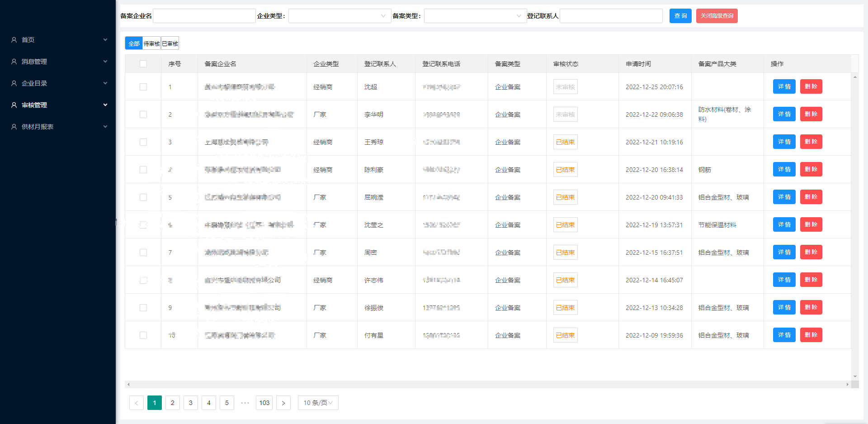Image resolution: width=868 pixels, height=424 pixels.
Task: Check the box for row 1 (沈超)
Action: pyautogui.click(x=143, y=87)
